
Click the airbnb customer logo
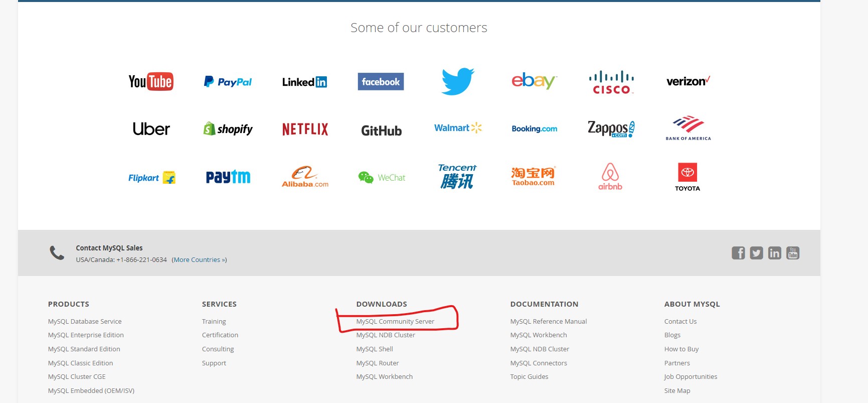pyautogui.click(x=610, y=176)
